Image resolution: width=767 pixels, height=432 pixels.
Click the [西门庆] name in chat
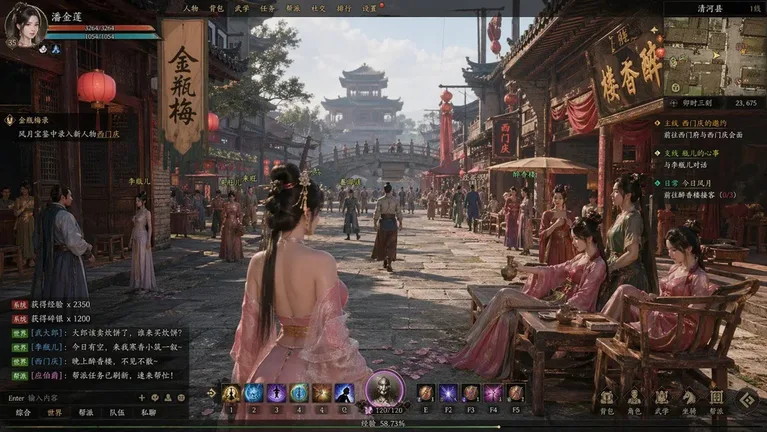click(x=47, y=361)
